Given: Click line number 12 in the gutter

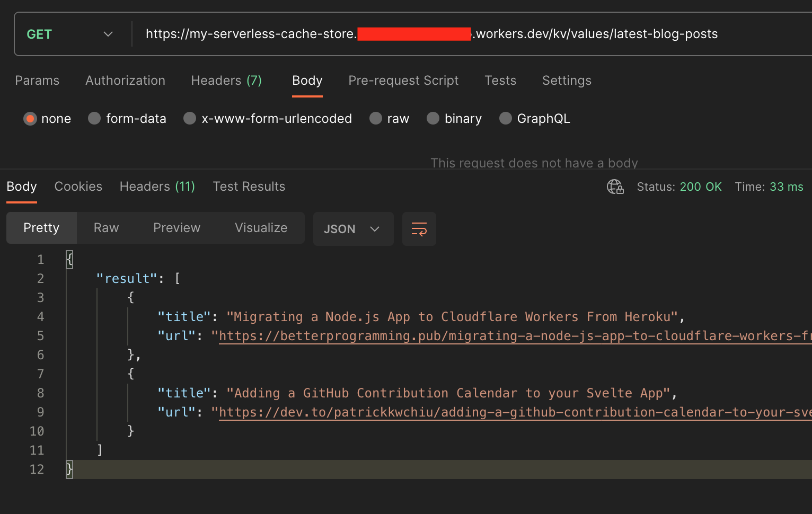Looking at the screenshot, I should [37, 469].
